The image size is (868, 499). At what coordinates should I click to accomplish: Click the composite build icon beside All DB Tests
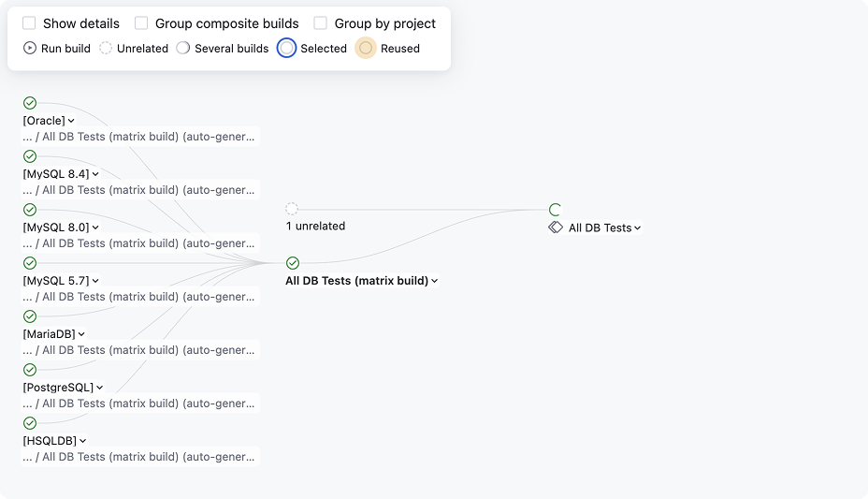tap(556, 227)
